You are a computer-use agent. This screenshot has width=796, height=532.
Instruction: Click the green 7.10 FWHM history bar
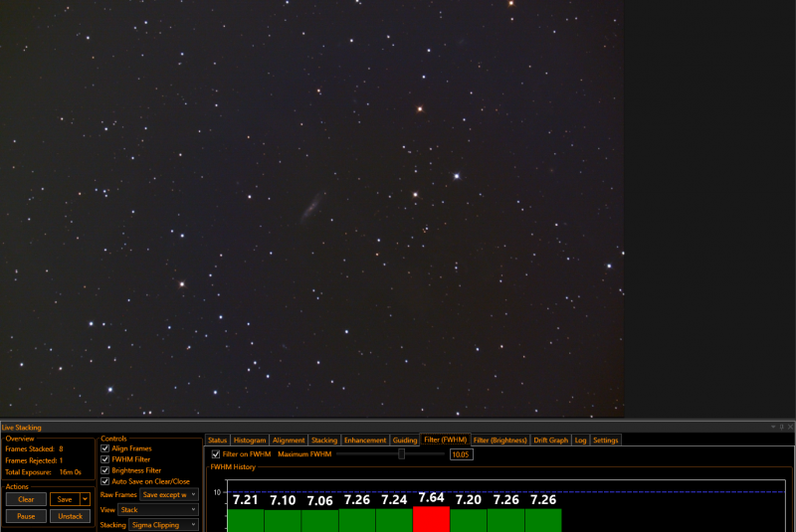283,521
